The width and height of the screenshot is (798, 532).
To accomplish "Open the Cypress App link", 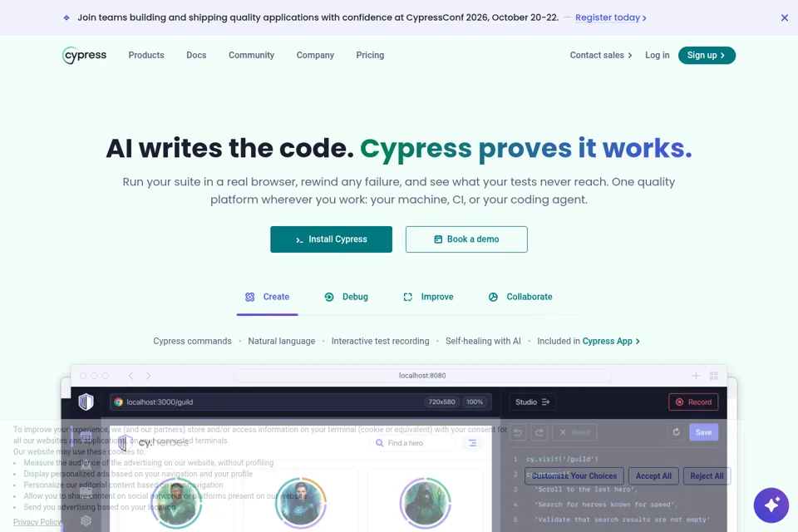I will [x=611, y=341].
